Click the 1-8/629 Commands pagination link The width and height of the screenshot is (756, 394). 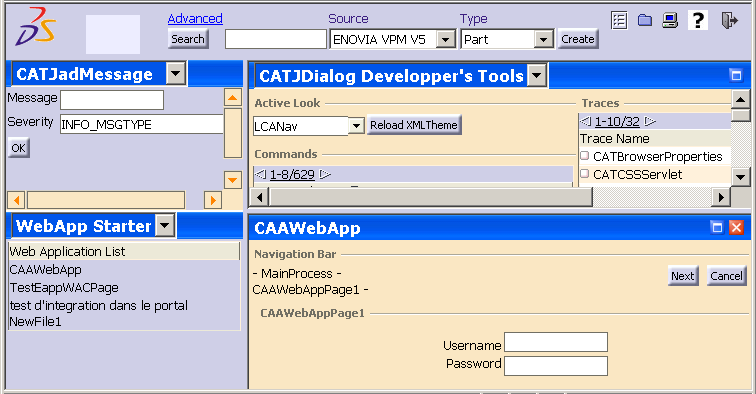click(x=292, y=175)
